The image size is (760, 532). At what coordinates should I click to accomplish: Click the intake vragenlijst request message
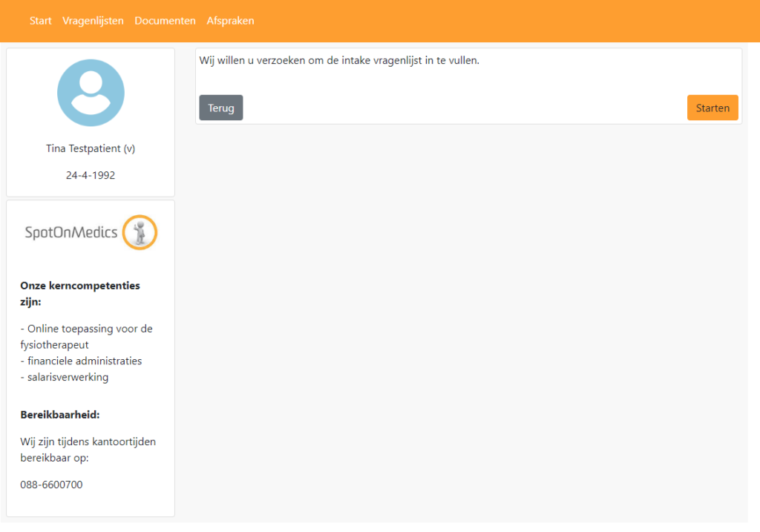[x=339, y=61]
